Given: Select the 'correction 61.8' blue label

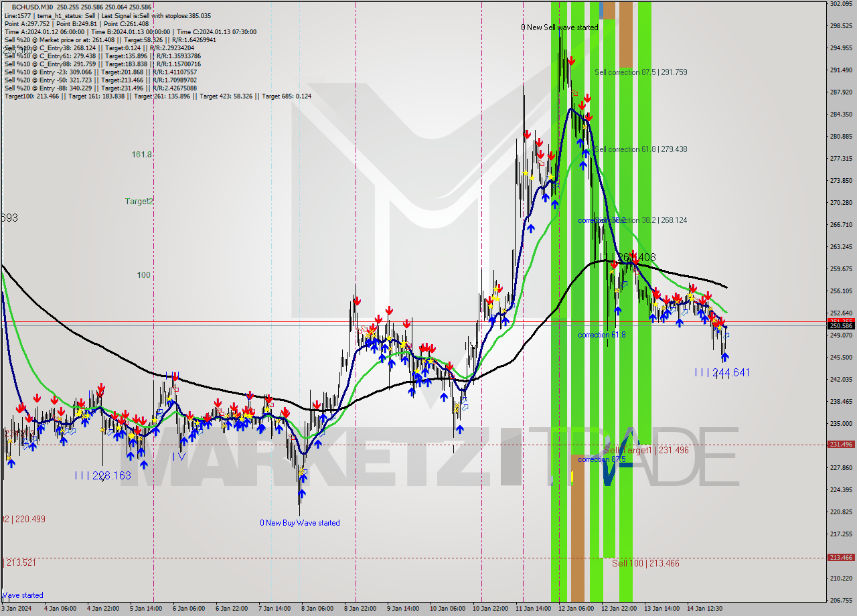Looking at the screenshot, I should pos(601,335).
